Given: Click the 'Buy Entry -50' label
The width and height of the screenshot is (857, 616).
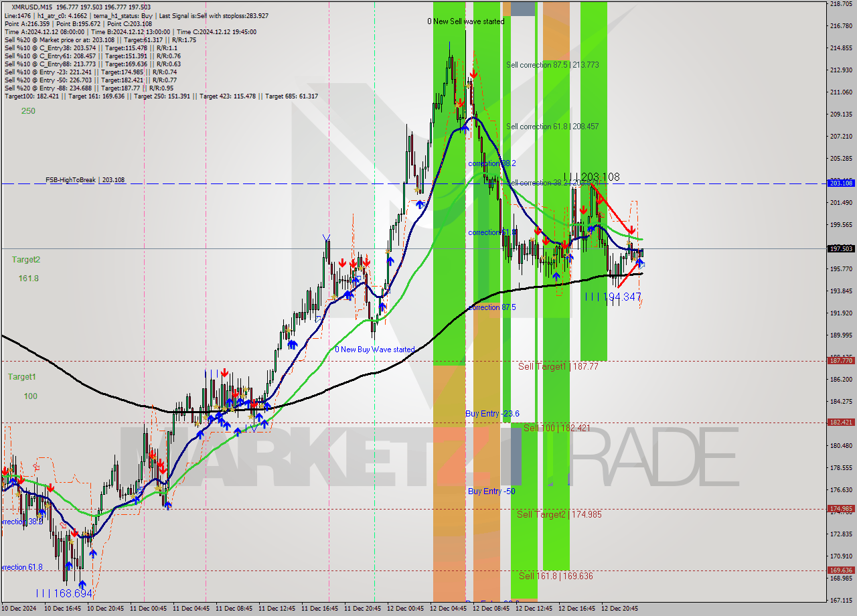Looking at the screenshot, I should click(x=491, y=491).
